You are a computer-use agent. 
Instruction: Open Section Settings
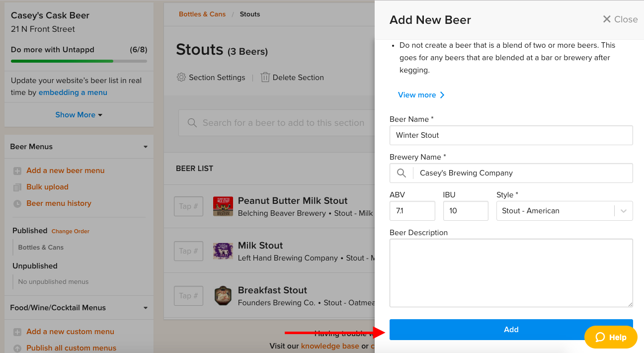(211, 78)
